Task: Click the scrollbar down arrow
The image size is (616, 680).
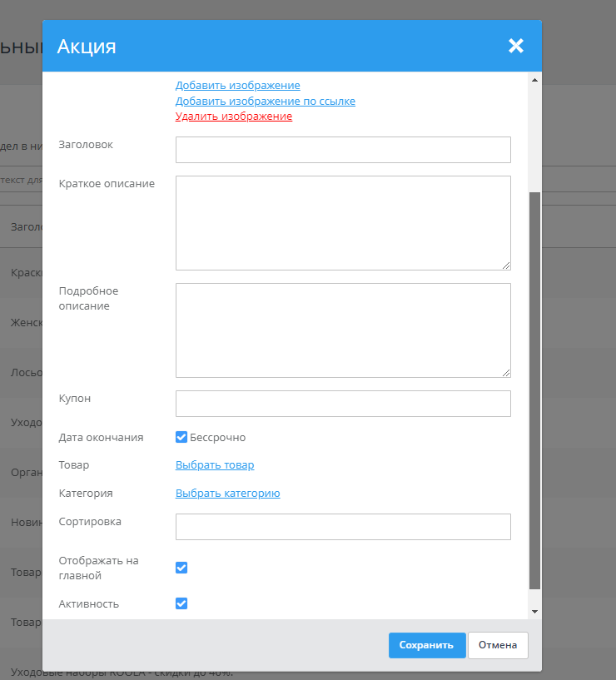Action: (x=534, y=612)
